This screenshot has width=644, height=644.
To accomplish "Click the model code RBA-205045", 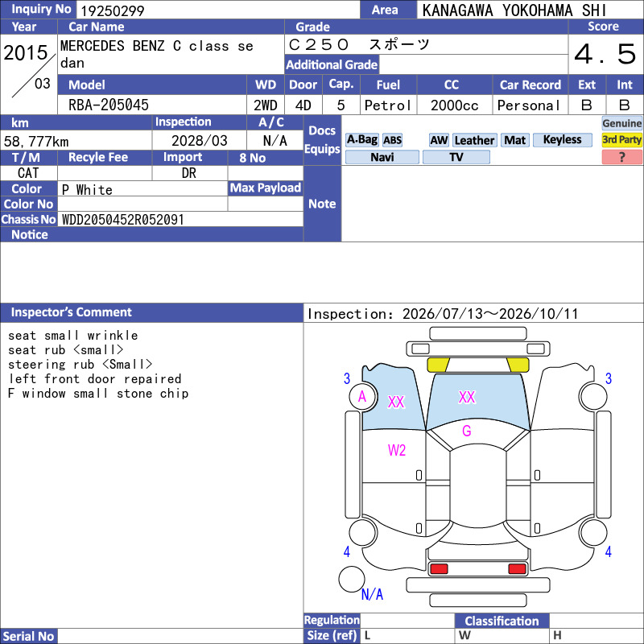I will click(x=109, y=105).
